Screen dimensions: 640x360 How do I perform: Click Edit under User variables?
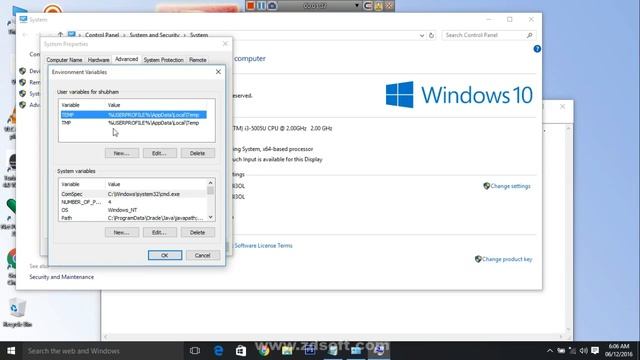pyautogui.click(x=160, y=153)
